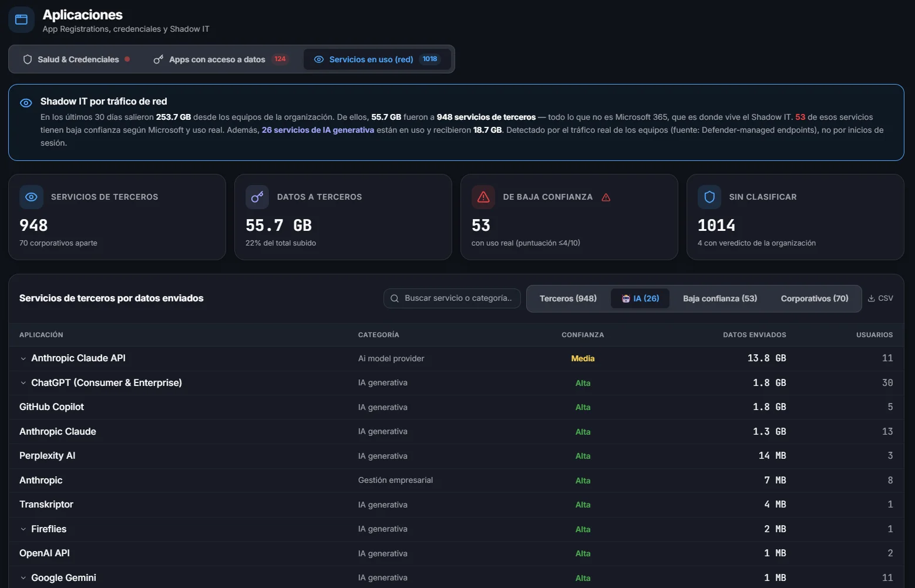The width and height of the screenshot is (915, 588).
Task: Open the Salud & Credenciales tab
Action: tap(76, 59)
